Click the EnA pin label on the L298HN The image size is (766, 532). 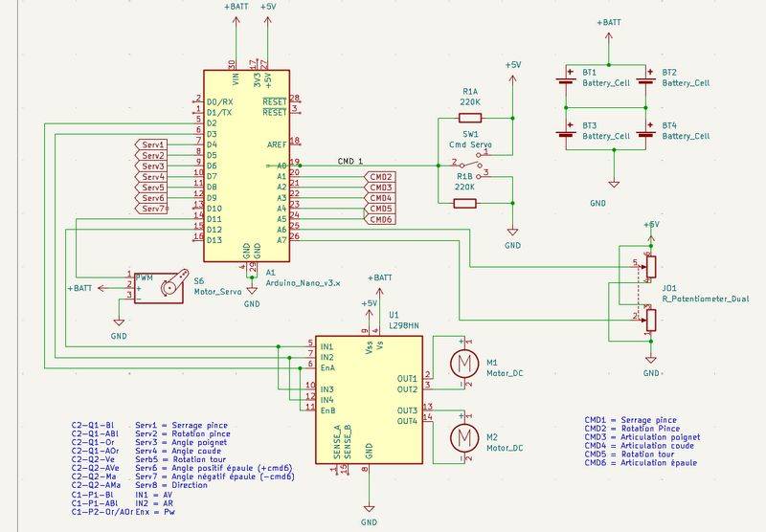pos(327,368)
